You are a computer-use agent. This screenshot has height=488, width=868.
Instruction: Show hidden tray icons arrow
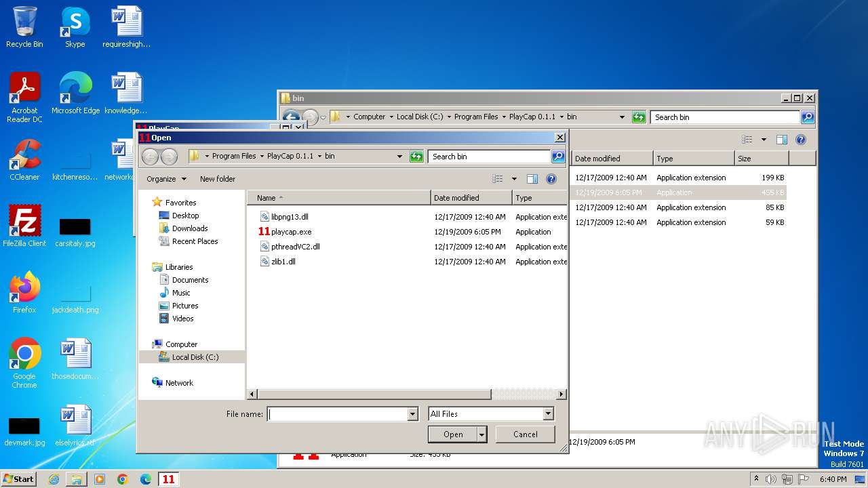(x=756, y=479)
